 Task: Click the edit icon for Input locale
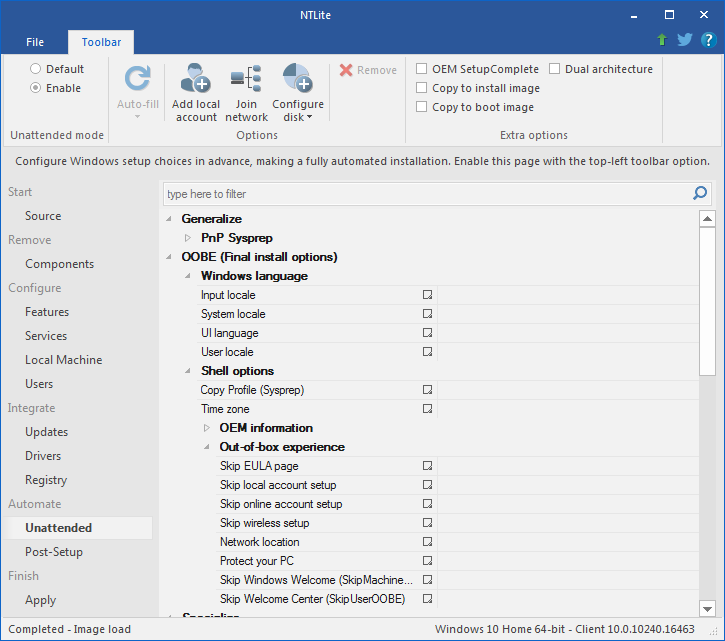tap(427, 295)
